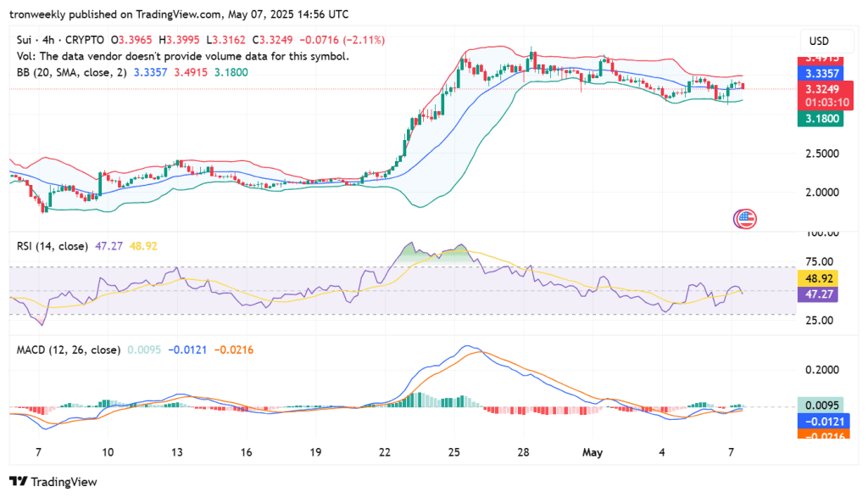This screenshot has height=498, width=868.
Task: Click RSI value 47.27 in legend
Action: coord(109,246)
